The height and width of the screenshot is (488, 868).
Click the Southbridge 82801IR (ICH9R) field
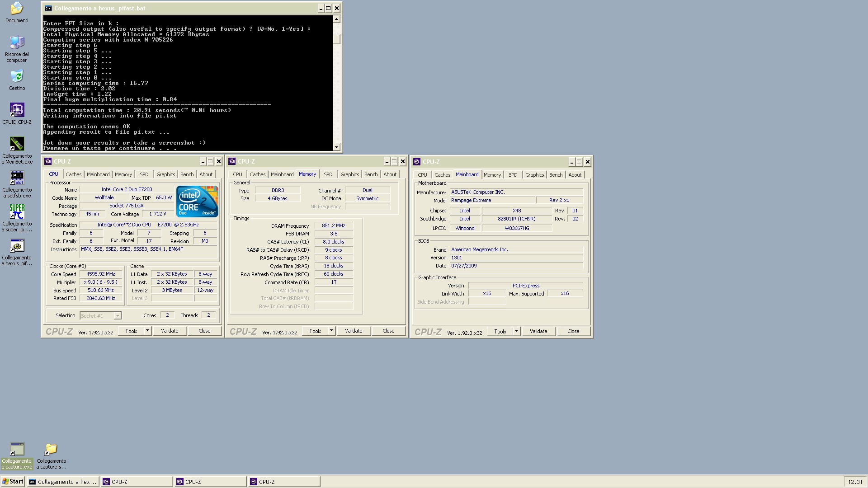tap(517, 219)
